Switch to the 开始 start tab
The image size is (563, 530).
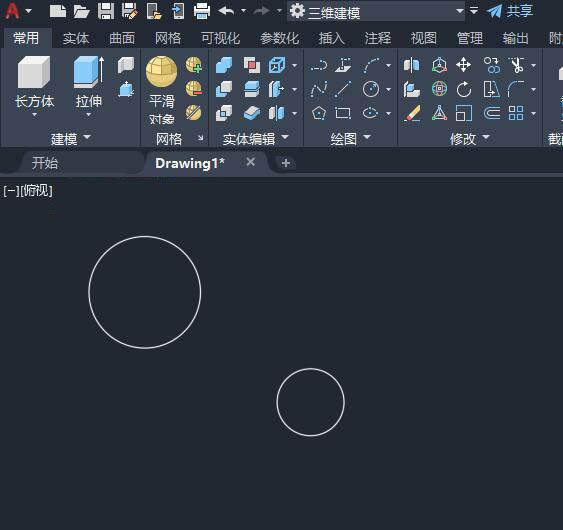tap(45, 163)
